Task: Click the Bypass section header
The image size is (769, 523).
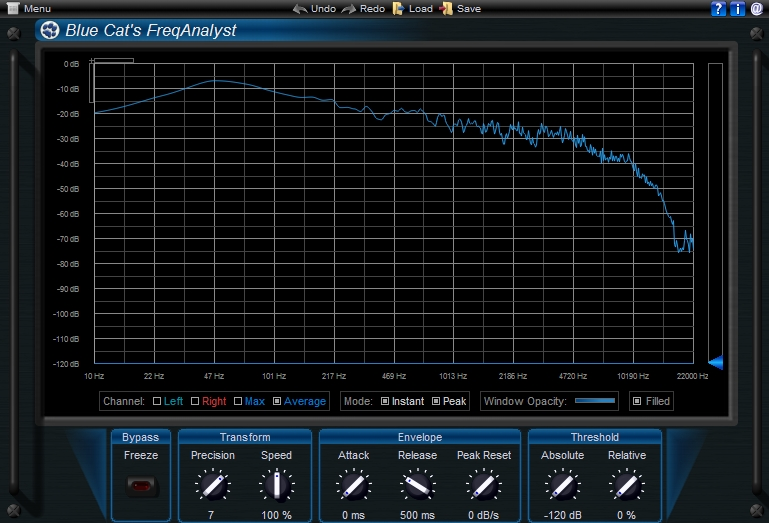Action: [x=140, y=437]
